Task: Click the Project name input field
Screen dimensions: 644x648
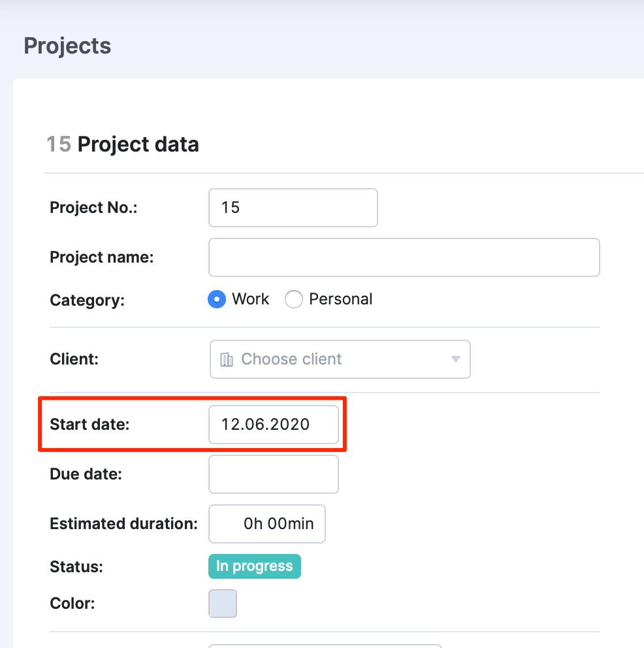Action: pos(404,257)
